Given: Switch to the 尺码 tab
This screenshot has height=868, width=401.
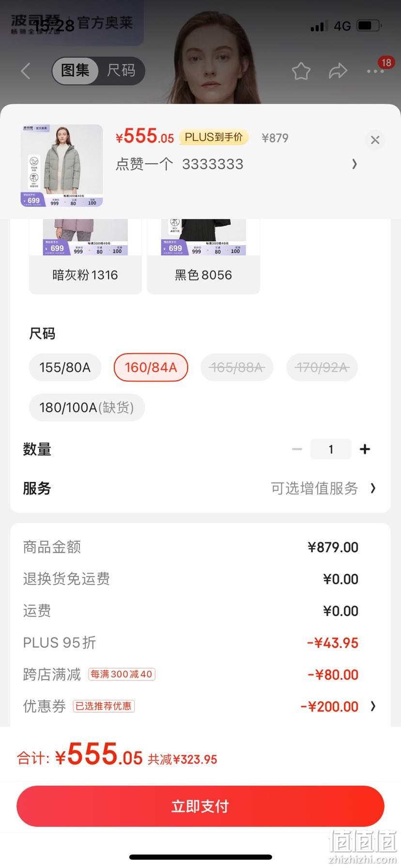Looking at the screenshot, I should click(x=121, y=71).
